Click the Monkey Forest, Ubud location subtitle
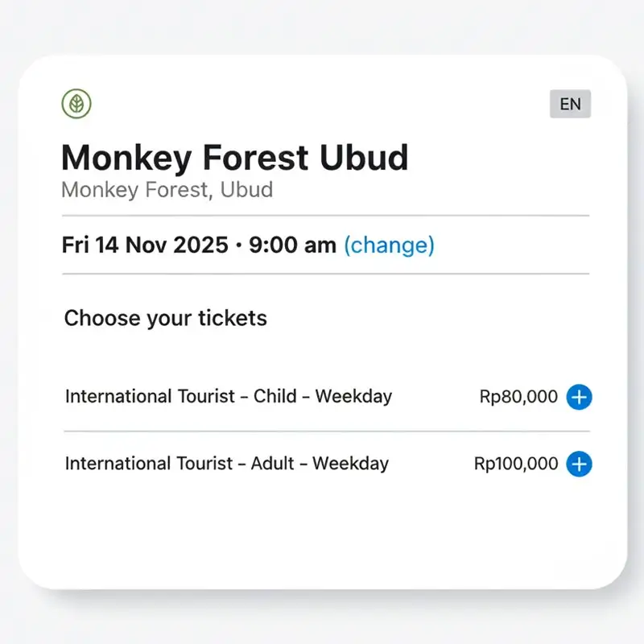644x644 pixels. (x=167, y=191)
